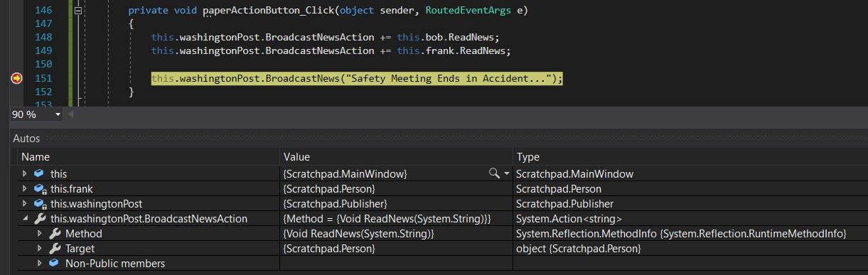Click the this.washingtonPost field icon
Screen dimensions: 868x275
pos(41,204)
